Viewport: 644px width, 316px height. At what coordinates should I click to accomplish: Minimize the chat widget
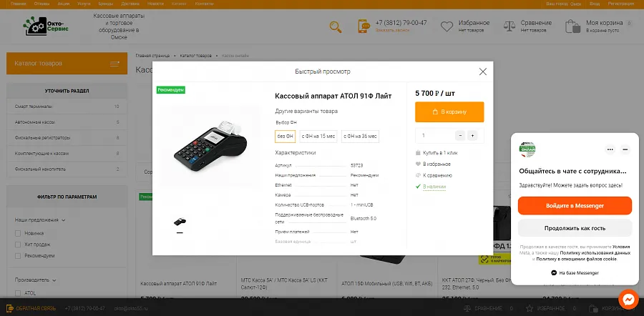(625, 150)
